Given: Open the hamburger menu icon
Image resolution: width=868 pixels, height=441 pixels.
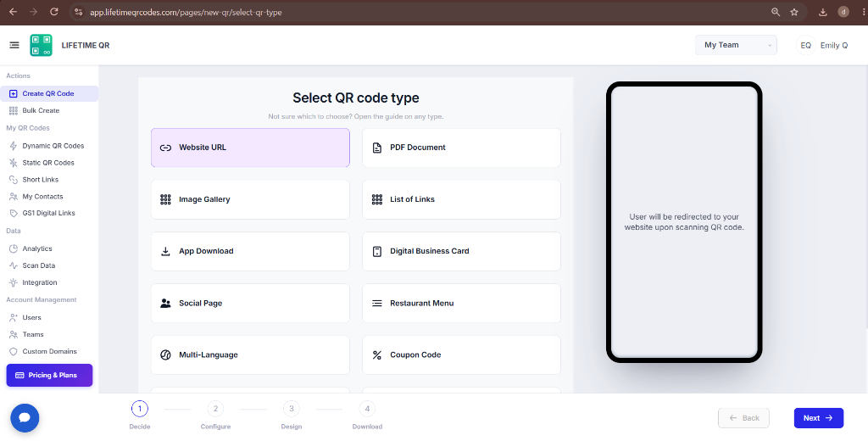Looking at the screenshot, I should click(14, 45).
